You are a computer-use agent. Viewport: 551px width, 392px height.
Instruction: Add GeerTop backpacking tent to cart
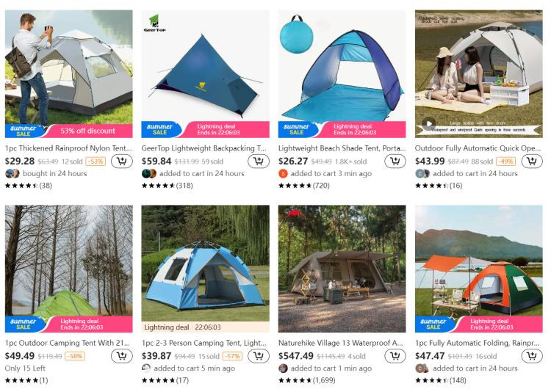pyautogui.click(x=259, y=161)
